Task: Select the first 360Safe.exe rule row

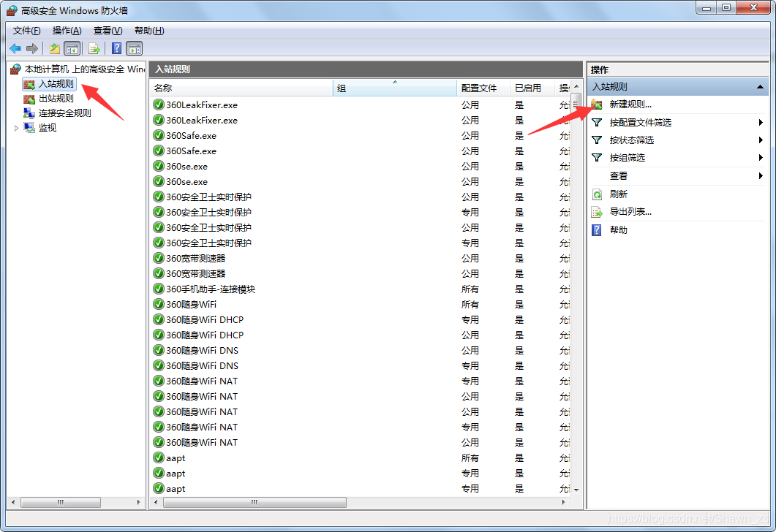Action: pos(361,135)
